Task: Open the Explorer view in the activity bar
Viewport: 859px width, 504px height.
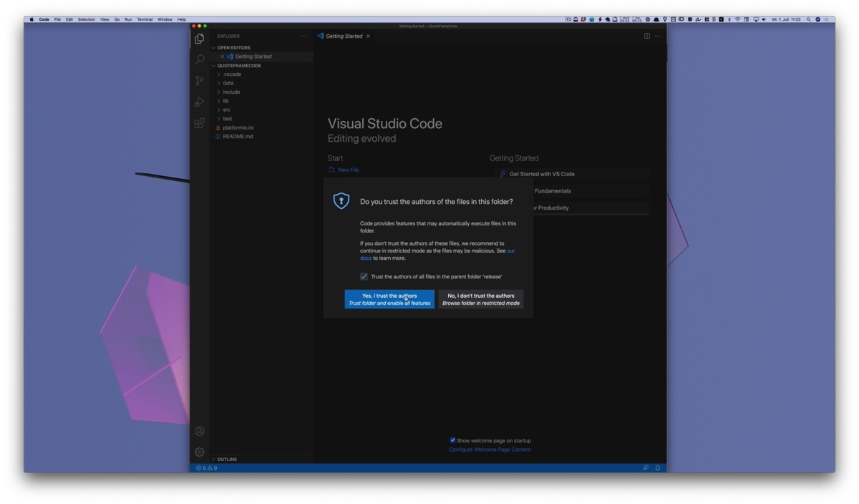Action: 200,39
